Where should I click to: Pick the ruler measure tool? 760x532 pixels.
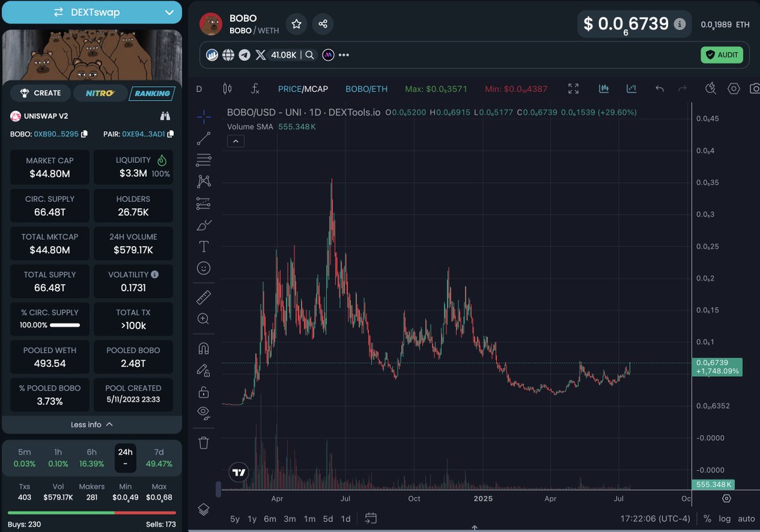203,297
